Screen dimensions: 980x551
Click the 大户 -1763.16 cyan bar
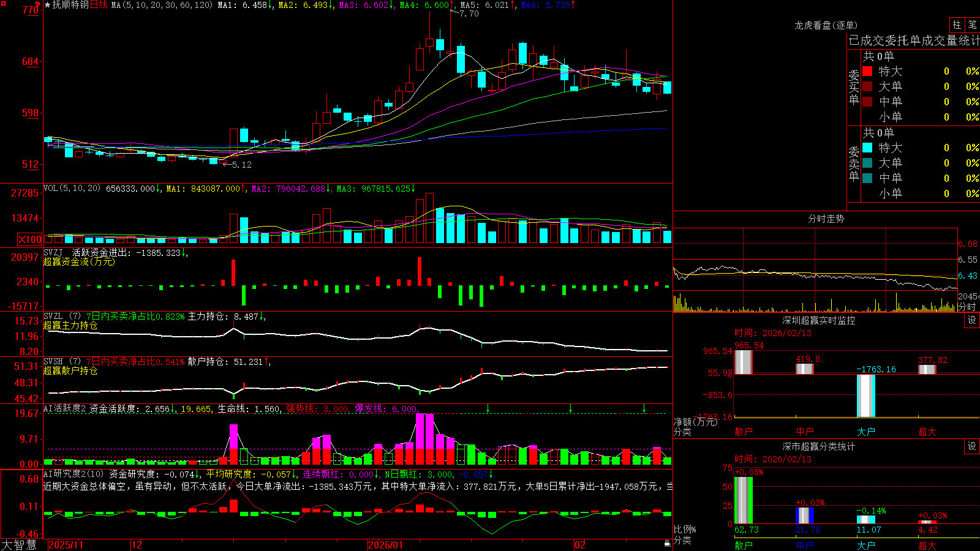pos(865,395)
